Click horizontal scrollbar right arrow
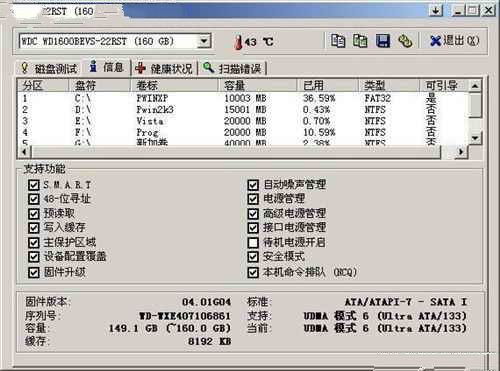This screenshot has height=371, width=500. tap(461, 152)
